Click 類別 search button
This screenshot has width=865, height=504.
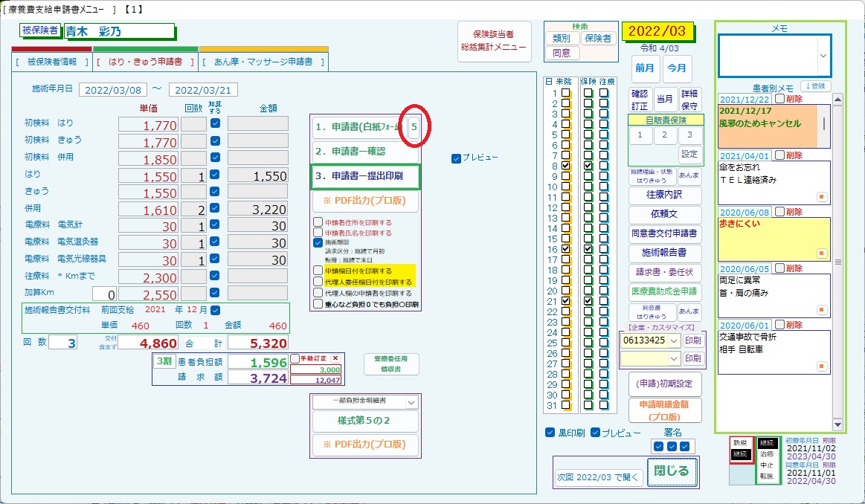562,38
